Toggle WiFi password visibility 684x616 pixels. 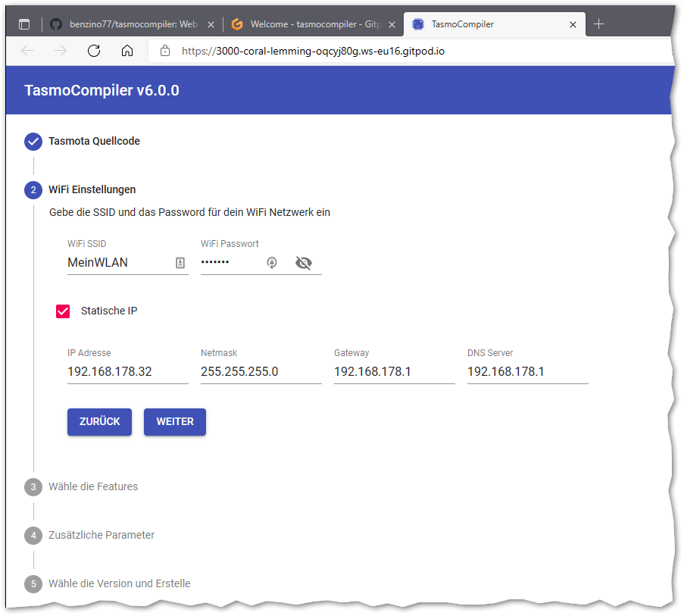(x=304, y=263)
